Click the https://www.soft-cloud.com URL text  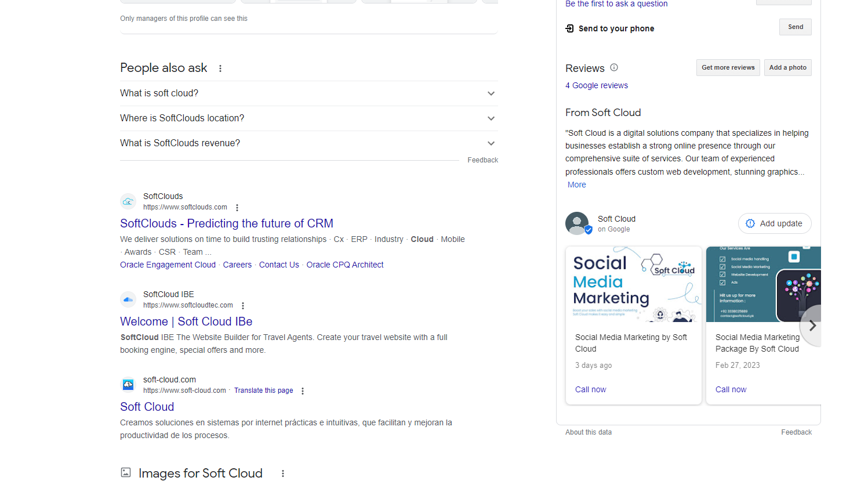pos(184,391)
